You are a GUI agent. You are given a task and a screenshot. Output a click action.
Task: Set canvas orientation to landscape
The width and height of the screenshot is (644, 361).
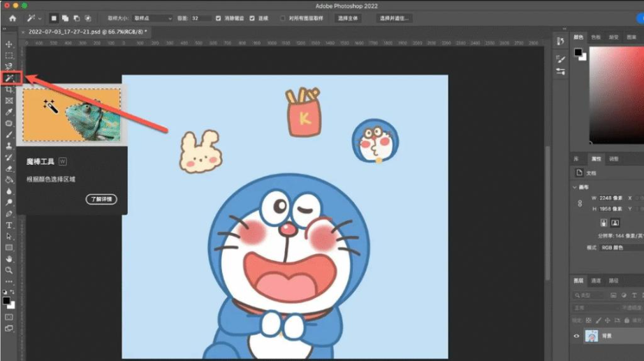[615, 223]
